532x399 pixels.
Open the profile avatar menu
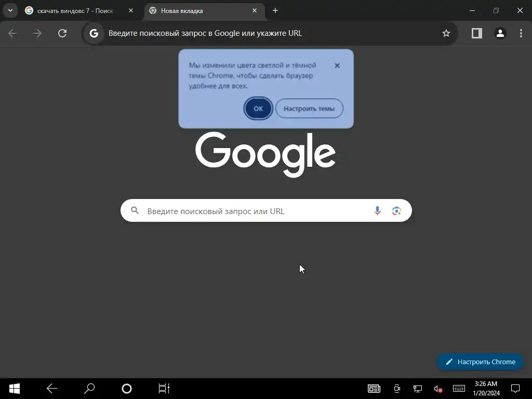pyautogui.click(x=500, y=33)
